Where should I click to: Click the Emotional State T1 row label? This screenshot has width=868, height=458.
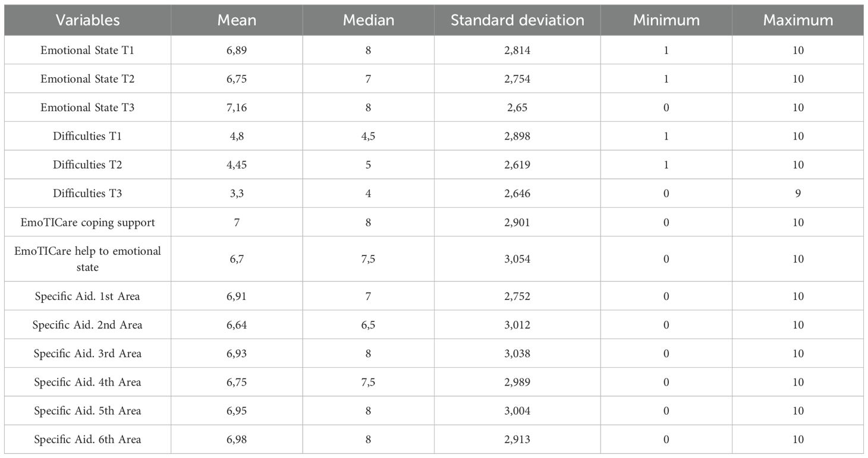click(87, 50)
